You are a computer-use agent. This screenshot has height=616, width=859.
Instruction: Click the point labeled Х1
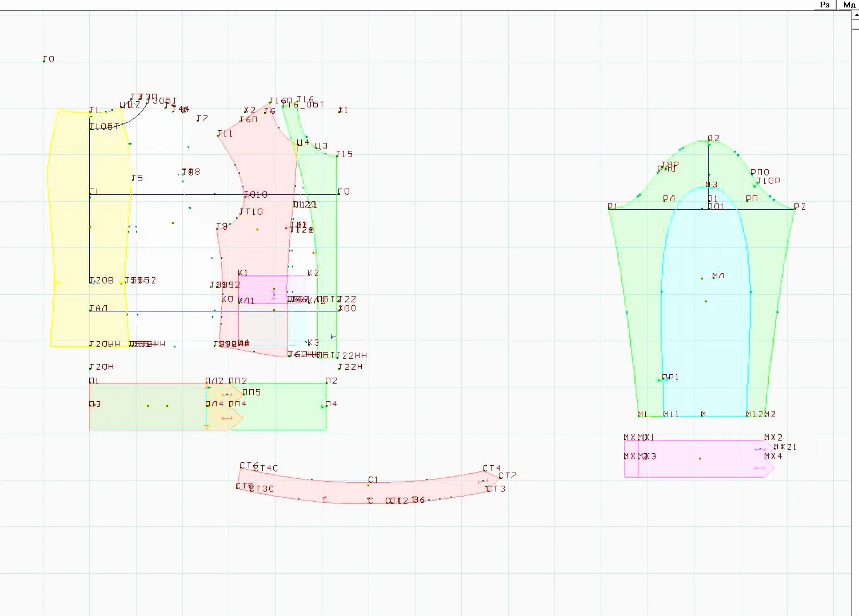tap(343, 110)
